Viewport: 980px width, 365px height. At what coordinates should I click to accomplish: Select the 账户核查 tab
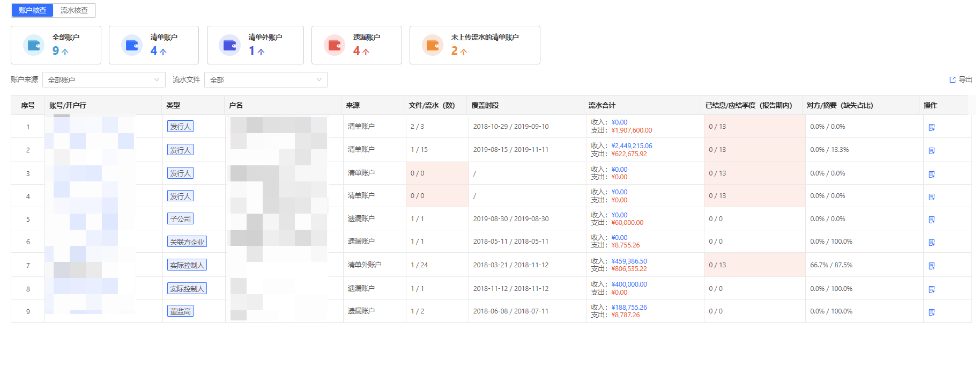32,10
